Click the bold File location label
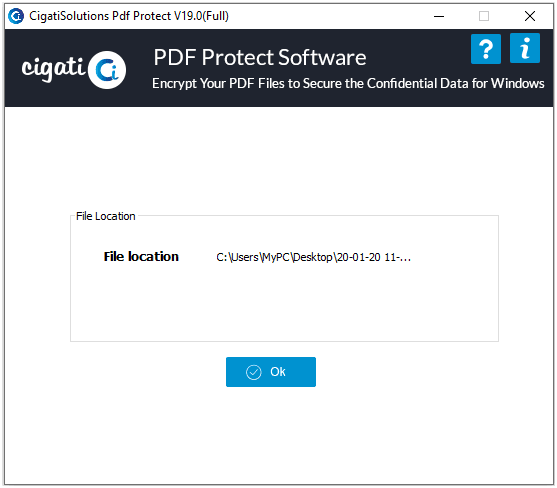 pos(141,256)
